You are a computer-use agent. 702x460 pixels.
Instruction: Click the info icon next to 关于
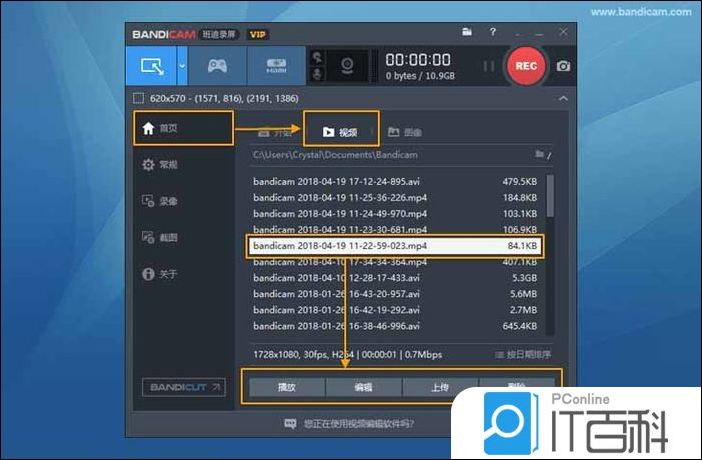(148, 274)
